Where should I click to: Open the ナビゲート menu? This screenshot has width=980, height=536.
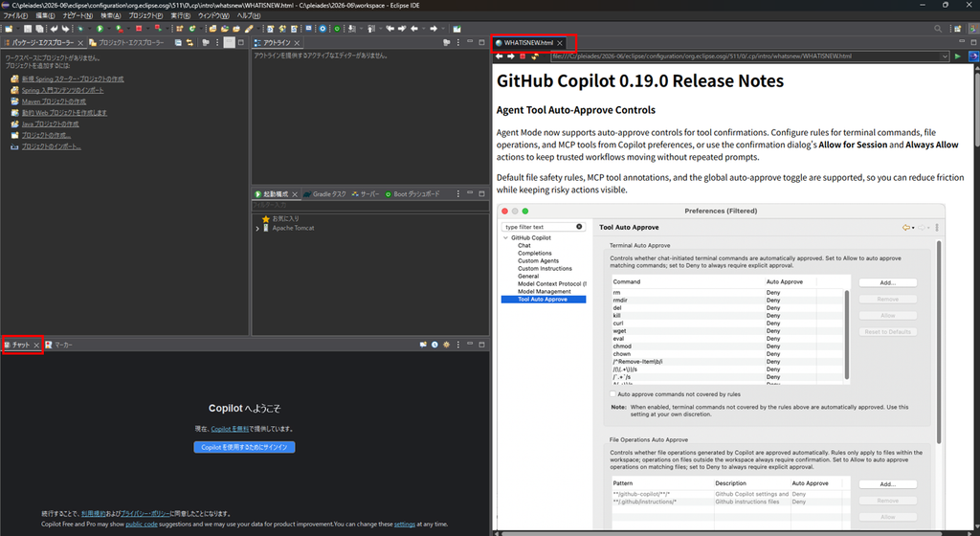78,15
